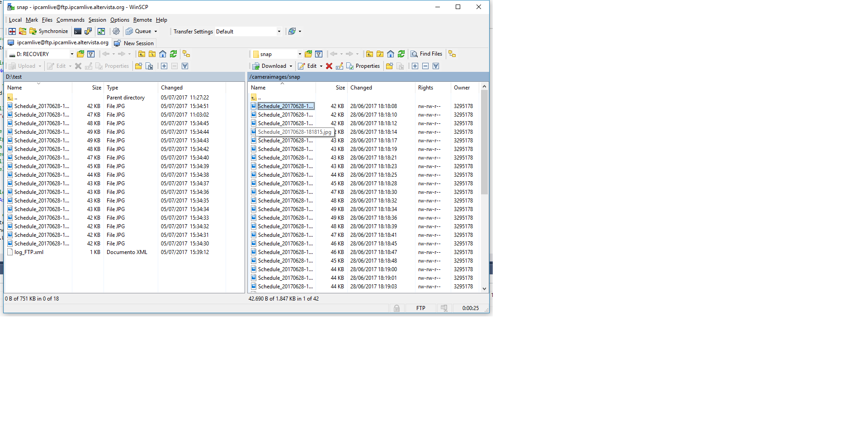Click the red X delete icon
Viewport: 868px width, 433px height.
point(329,66)
